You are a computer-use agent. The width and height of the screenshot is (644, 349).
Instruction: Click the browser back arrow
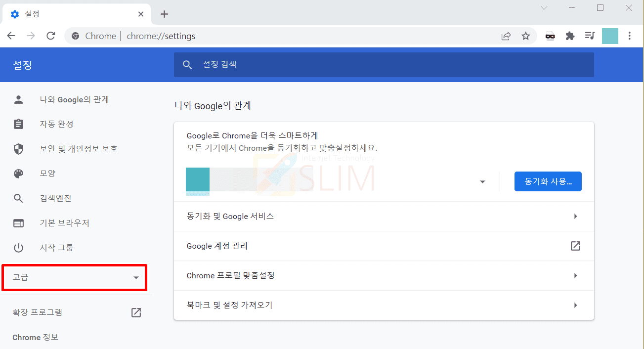[x=11, y=36]
